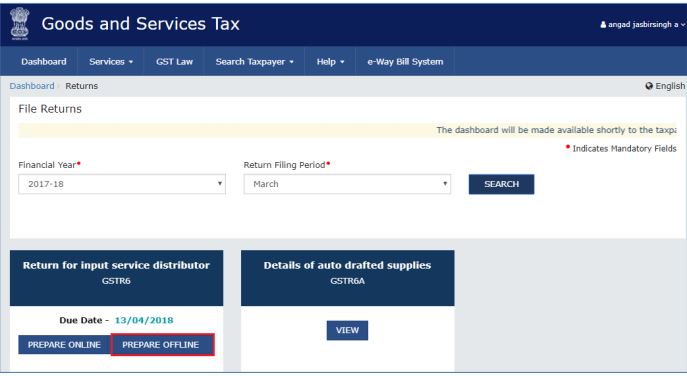This screenshot has height=376, width=687.
Task: Click the Dashboard breadcrumb link
Action: [x=32, y=86]
